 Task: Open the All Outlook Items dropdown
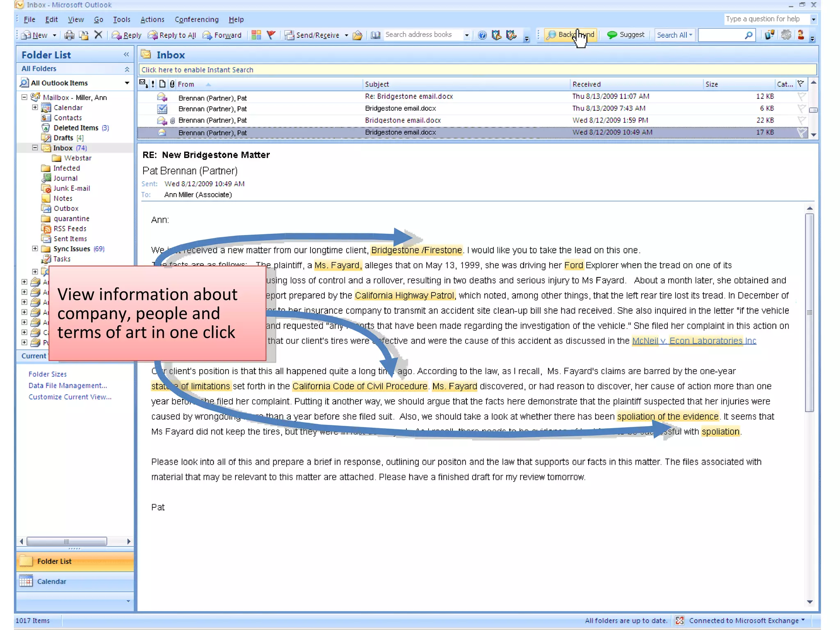click(127, 83)
